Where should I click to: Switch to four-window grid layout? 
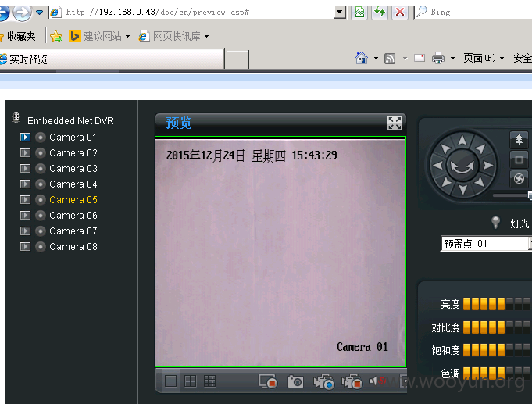point(191,381)
